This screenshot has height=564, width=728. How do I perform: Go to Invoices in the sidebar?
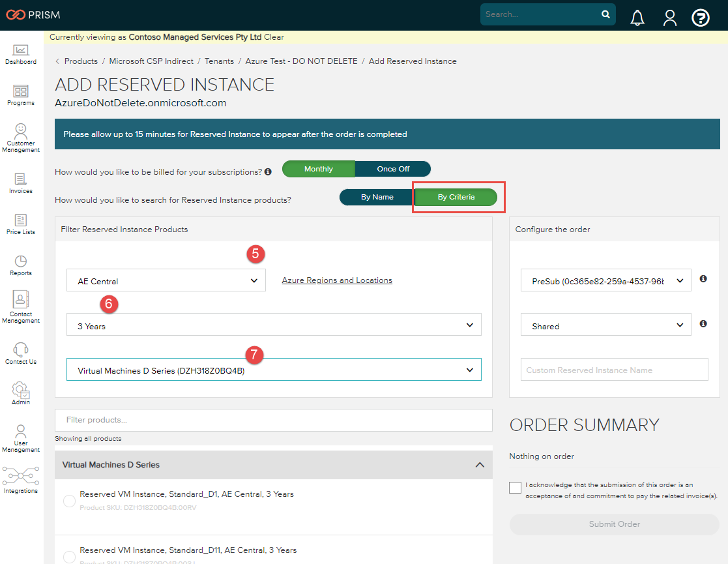click(21, 183)
